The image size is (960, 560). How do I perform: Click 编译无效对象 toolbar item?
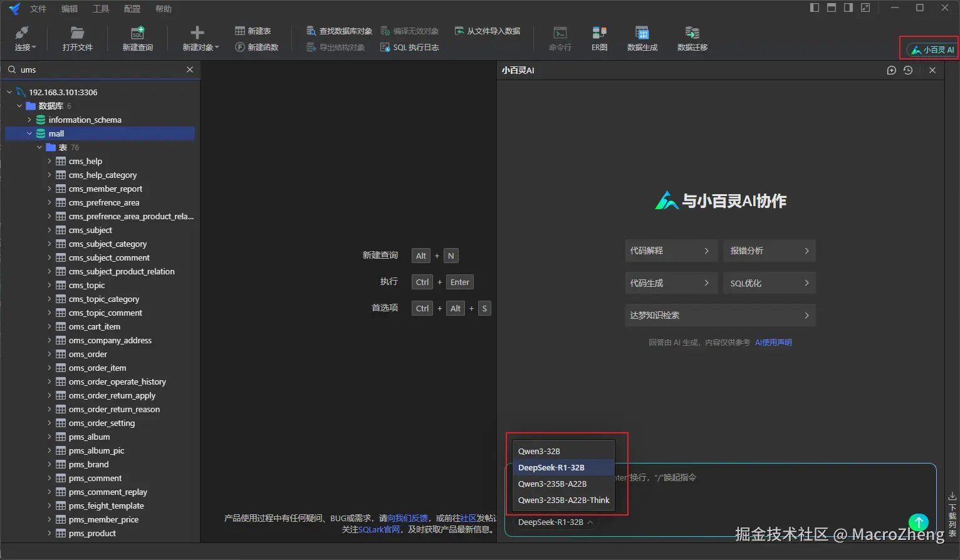click(410, 31)
